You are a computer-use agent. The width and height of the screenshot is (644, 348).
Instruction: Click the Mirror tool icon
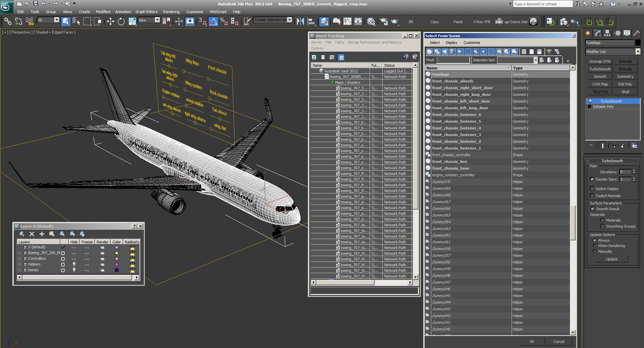pyautogui.click(x=301, y=21)
